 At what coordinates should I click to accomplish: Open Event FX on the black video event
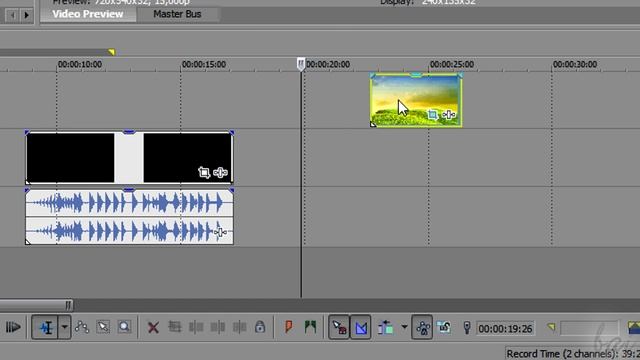click(220, 173)
